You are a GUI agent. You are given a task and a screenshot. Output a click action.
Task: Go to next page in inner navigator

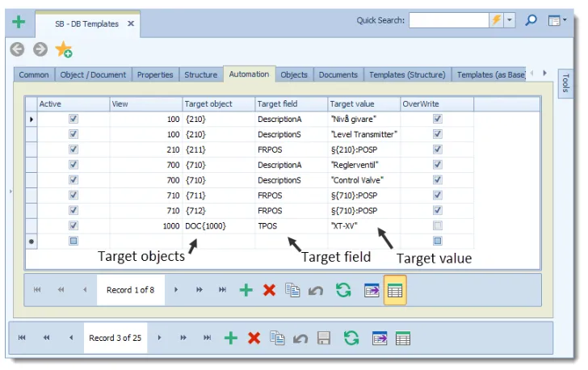point(199,290)
